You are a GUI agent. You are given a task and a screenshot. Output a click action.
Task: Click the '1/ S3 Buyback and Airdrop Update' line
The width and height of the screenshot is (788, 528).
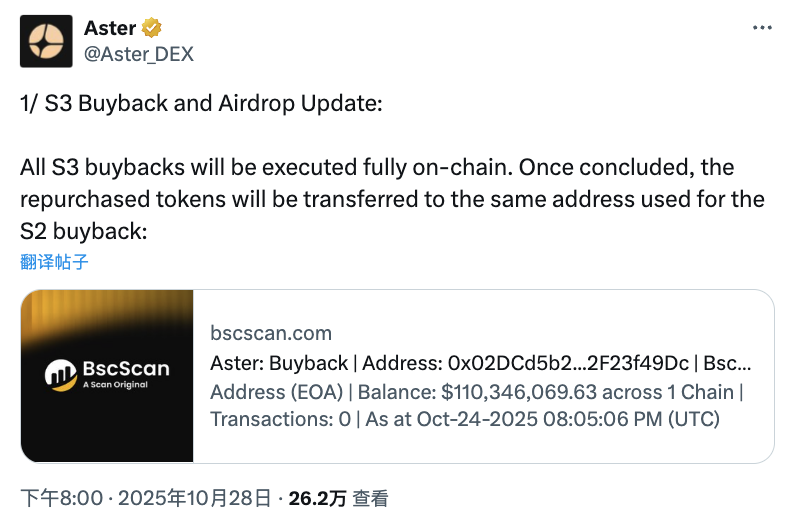pyautogui.click(x=201, y=104)
